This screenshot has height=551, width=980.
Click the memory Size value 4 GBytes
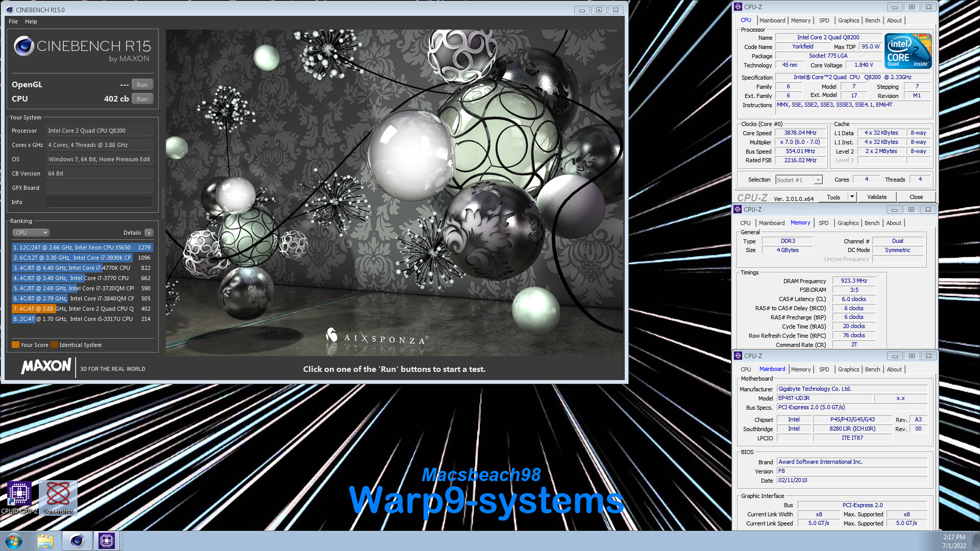point(788,250)
